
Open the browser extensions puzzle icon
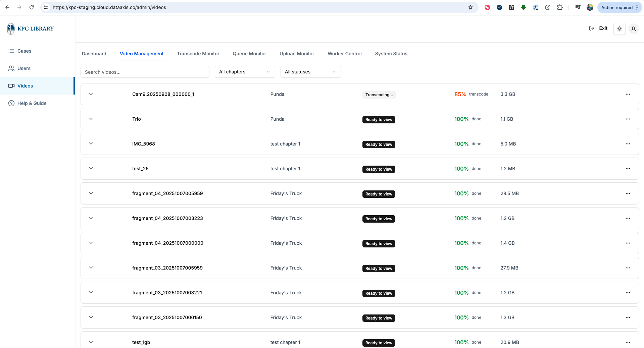click(560, 7)
